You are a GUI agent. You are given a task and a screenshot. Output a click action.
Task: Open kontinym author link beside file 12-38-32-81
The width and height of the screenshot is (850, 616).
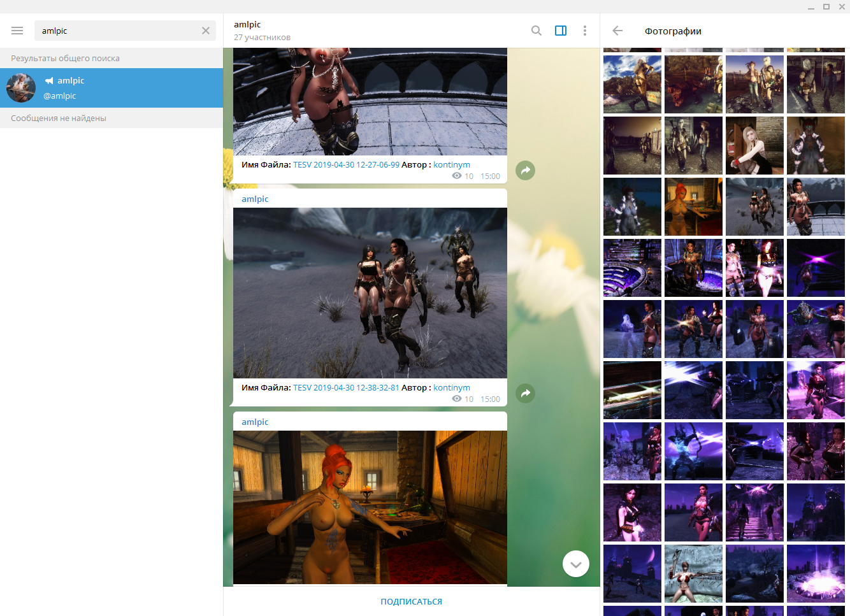tap(452, 388)
